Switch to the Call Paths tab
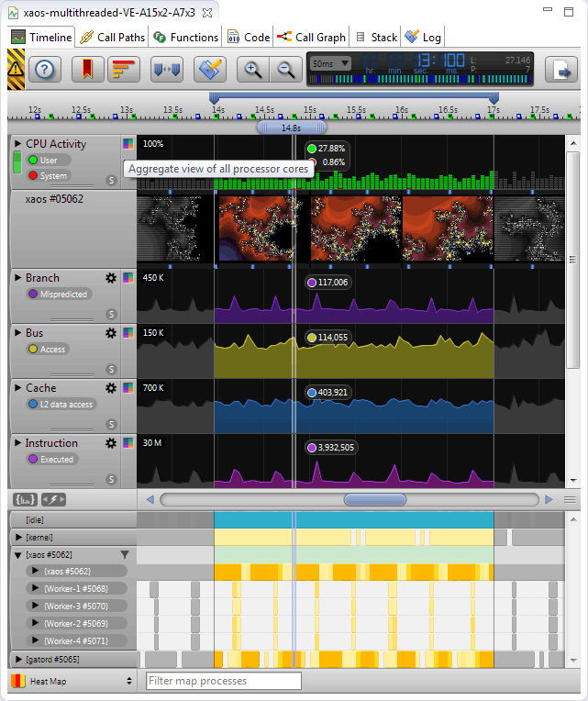 click(x=111, y=38)
